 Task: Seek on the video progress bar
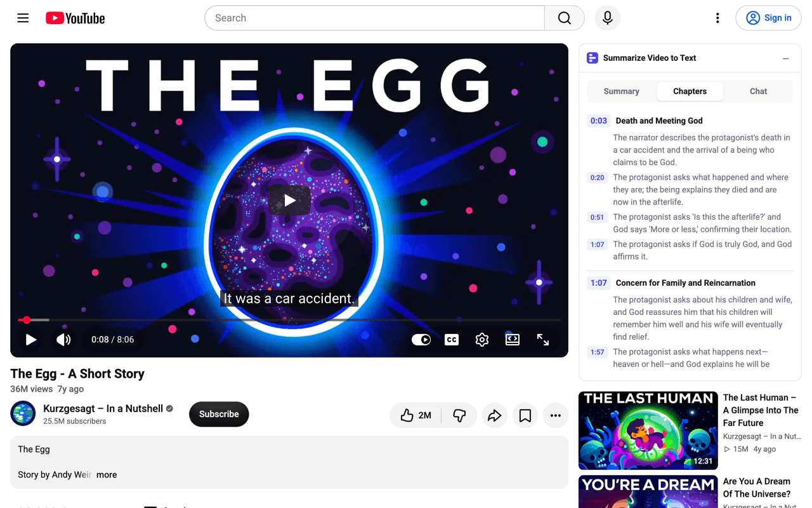coord(289,320)
